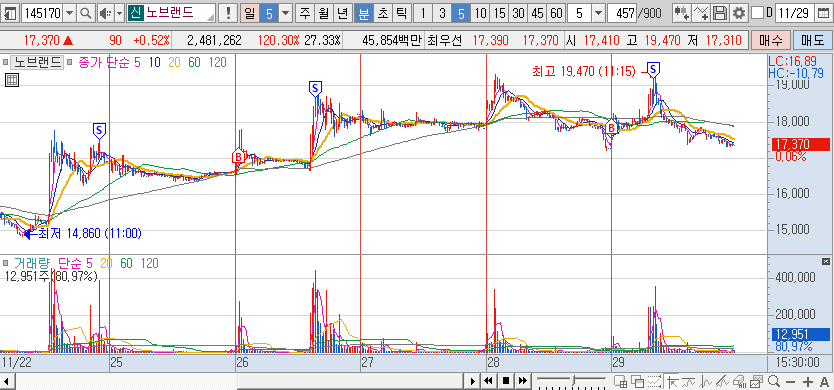The width and height of the screenshot is (834, 390).
Task: Open chart settings gear icon
Action: (x=738, y=13)
